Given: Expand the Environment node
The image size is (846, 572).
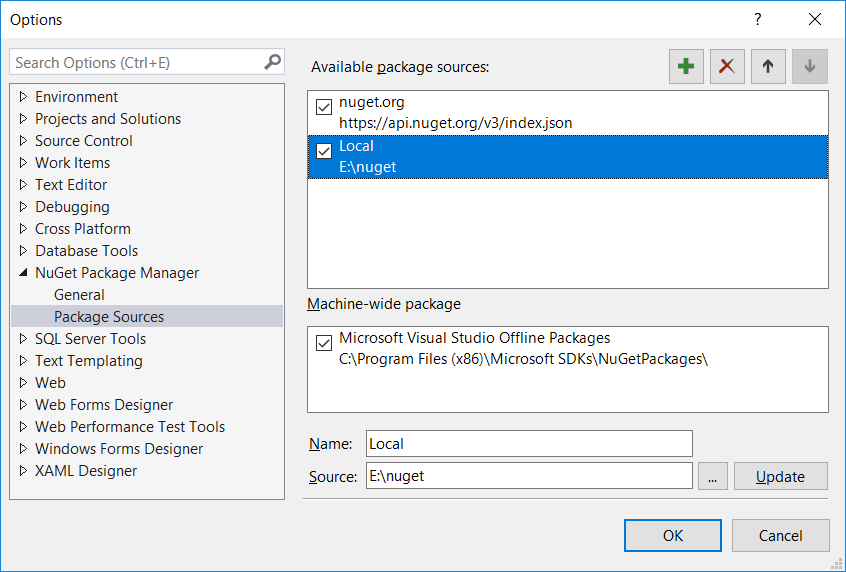Looking at the screenshot, I should 23,97.
